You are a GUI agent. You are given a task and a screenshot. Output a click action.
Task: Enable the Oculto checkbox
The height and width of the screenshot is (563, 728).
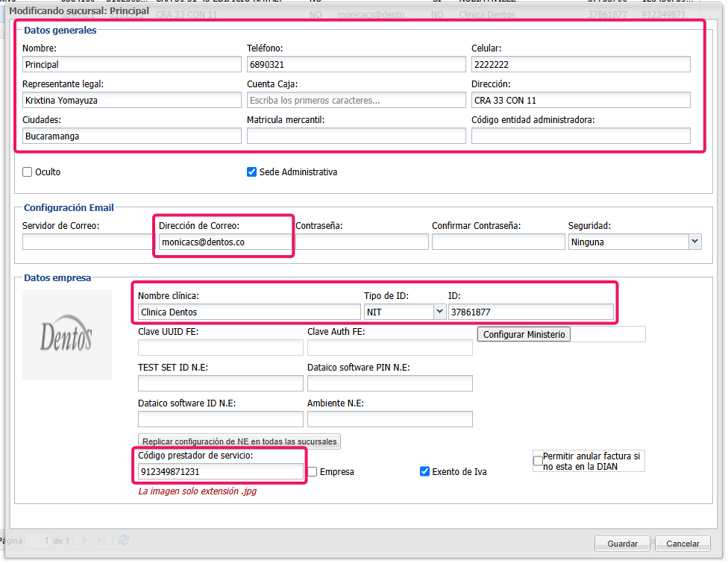(x=28, y=172)
